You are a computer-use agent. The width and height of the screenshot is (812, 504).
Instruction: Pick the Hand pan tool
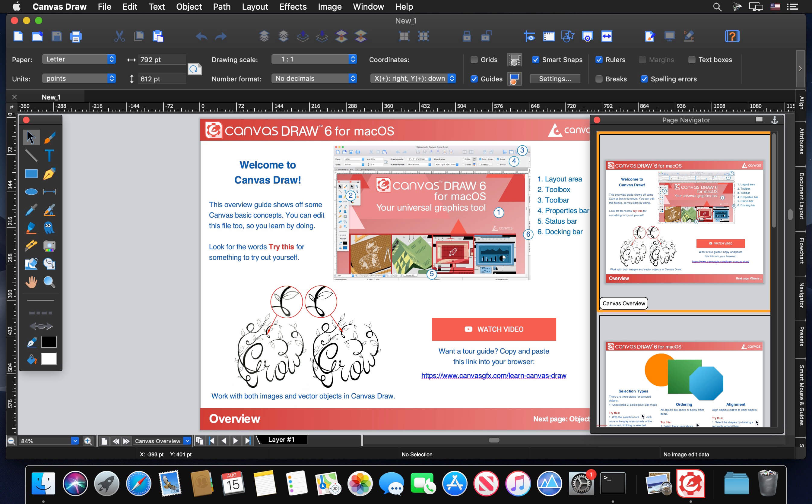coord(31,282)
